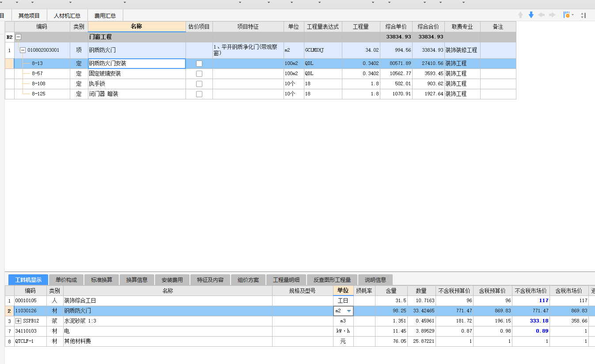This screenshot has height=364, width=595.
Task: Click the blue 333.18 market price cell
Action: [x=531, y=321]
